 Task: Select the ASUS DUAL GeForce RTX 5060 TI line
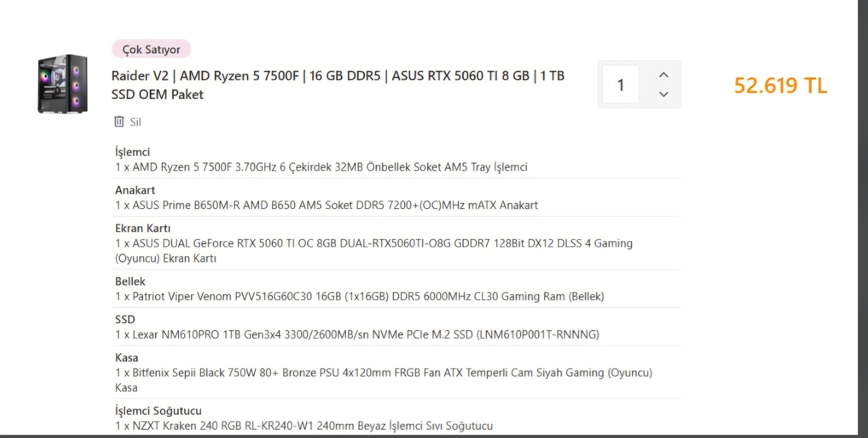click(x=374, y=251)
